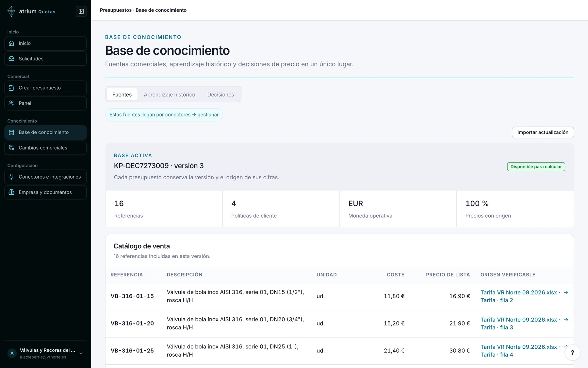Click the home icon beside Inicio

[x=11, y=43]
